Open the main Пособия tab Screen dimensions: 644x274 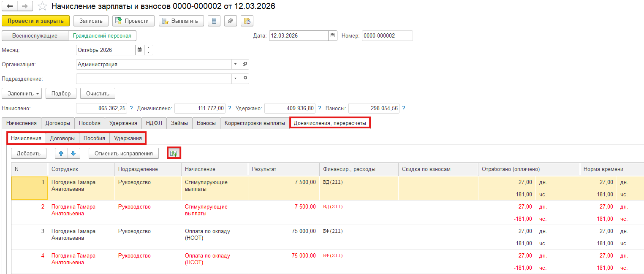(x=90, y=123)
